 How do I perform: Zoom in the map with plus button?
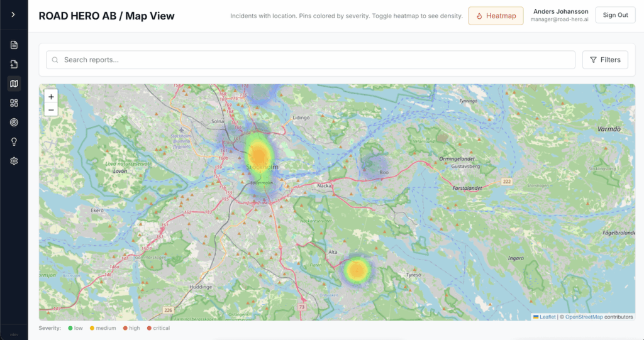51,97
